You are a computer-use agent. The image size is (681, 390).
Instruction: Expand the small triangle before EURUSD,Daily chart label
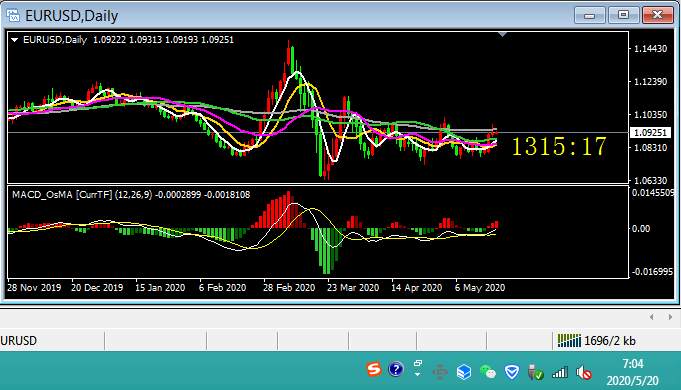(14, 40)
